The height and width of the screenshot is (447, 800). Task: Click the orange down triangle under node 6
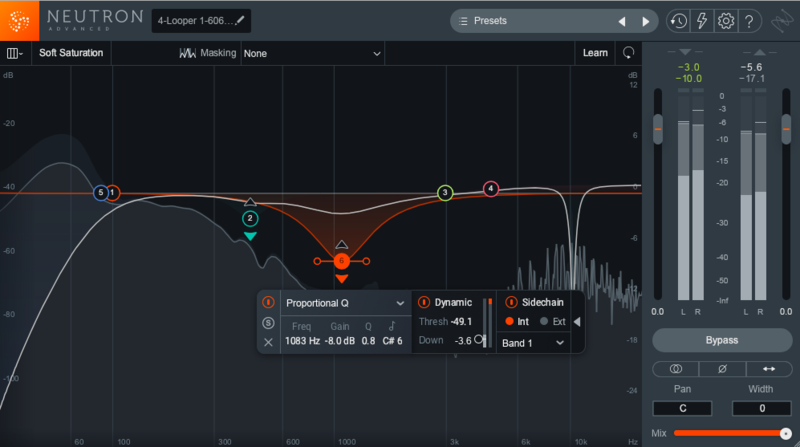[341, 279]
